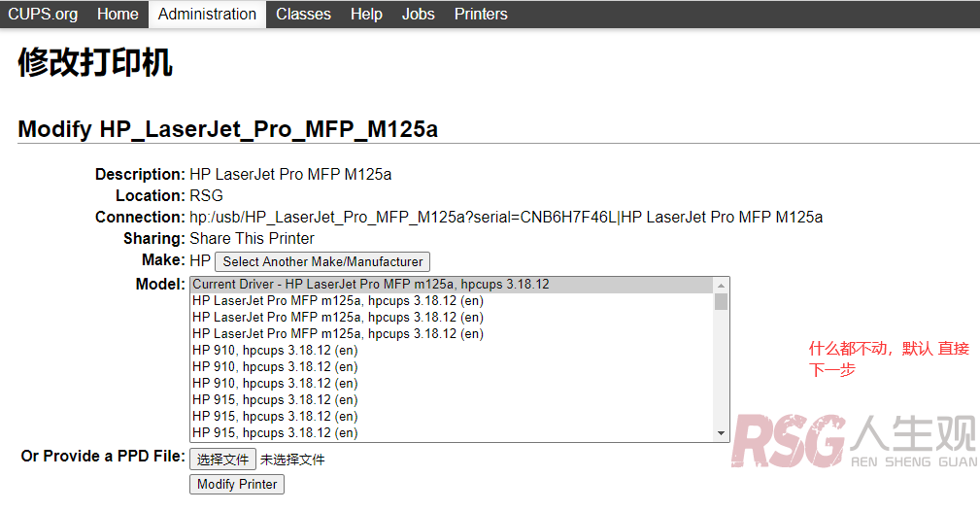The image size is (980, 511).
Task: Select the Current Driver model entry
Action: (x=452, y=285)
